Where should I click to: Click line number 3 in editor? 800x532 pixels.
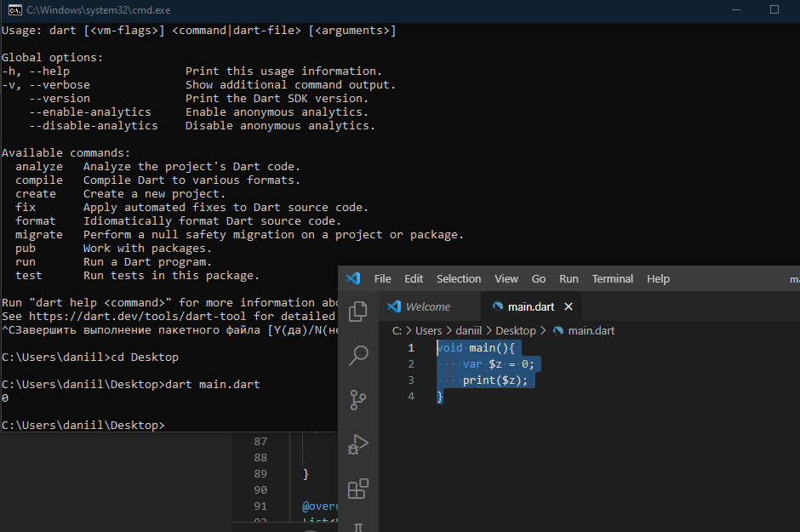(x=411, y=380)
